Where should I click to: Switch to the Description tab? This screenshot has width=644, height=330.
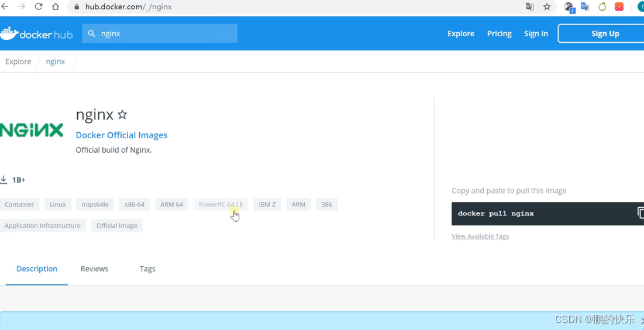pyautogui.click(x=37, y=269)
